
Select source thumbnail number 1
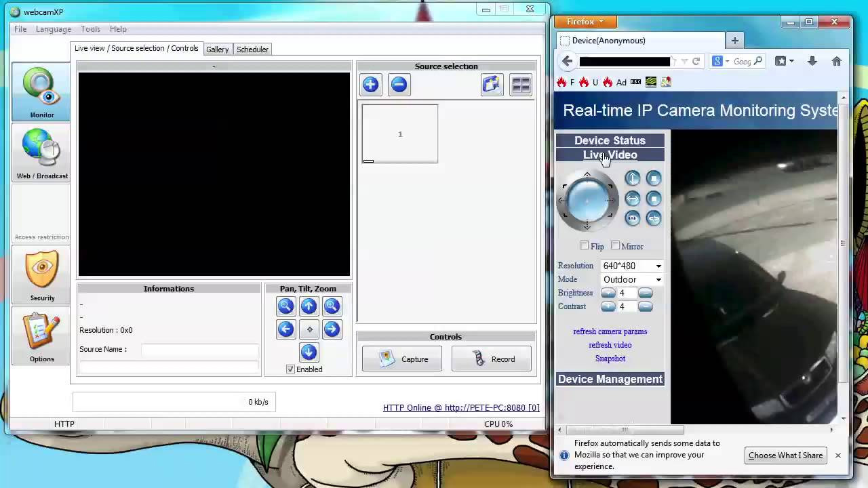[x=400, y=134]
